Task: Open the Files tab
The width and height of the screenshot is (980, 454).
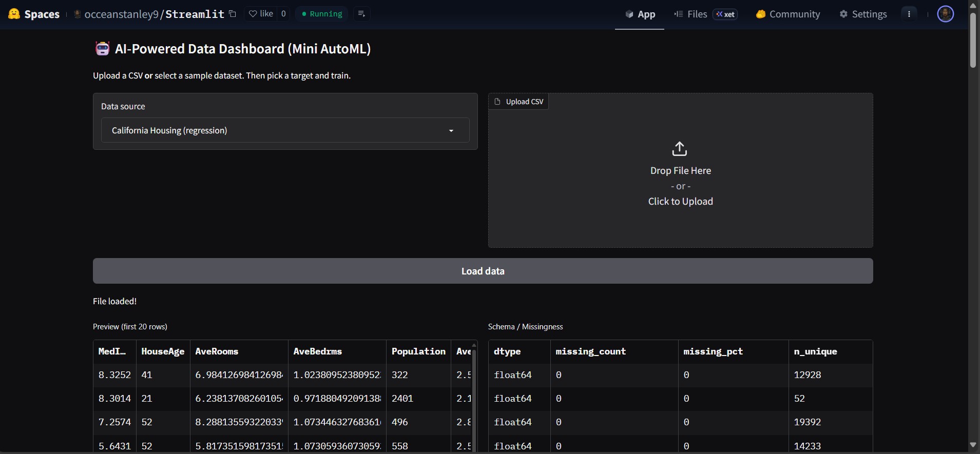Action: click(x=691, y=14)
